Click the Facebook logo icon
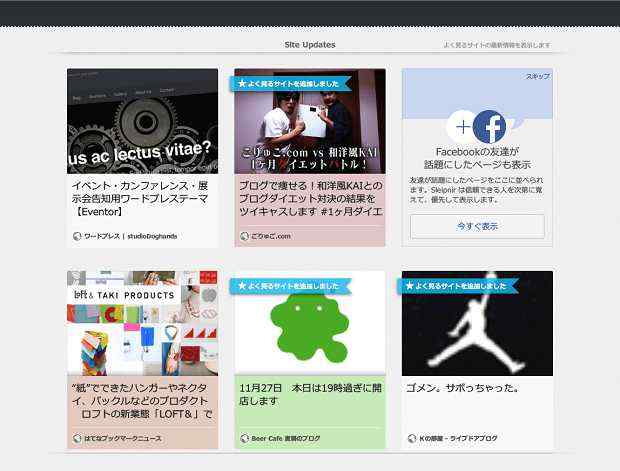Image resolution: width=620 pixels, height=471 pixels. [489, 127]
